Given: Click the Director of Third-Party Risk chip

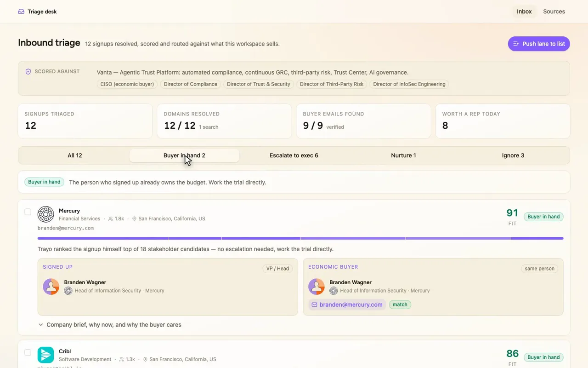Looking at the screenshot, I should [x=332, y=84].
